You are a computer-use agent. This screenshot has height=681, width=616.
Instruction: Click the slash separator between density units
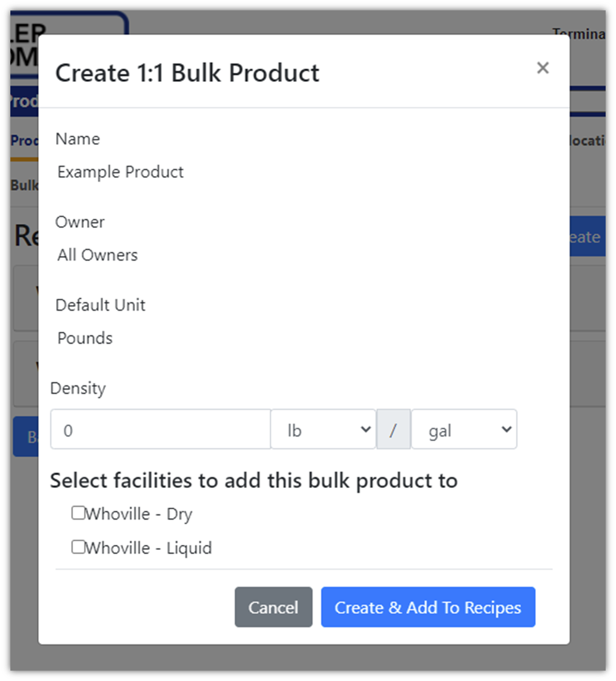(394, 429)
